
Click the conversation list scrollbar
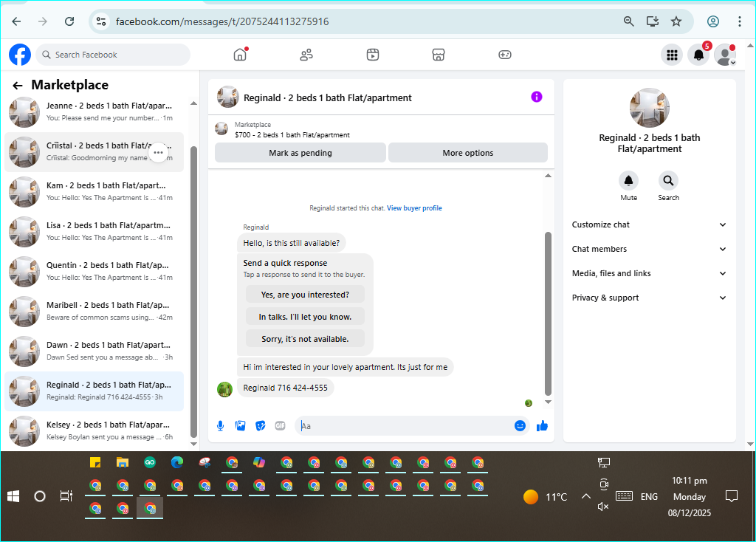pos(194,292)
